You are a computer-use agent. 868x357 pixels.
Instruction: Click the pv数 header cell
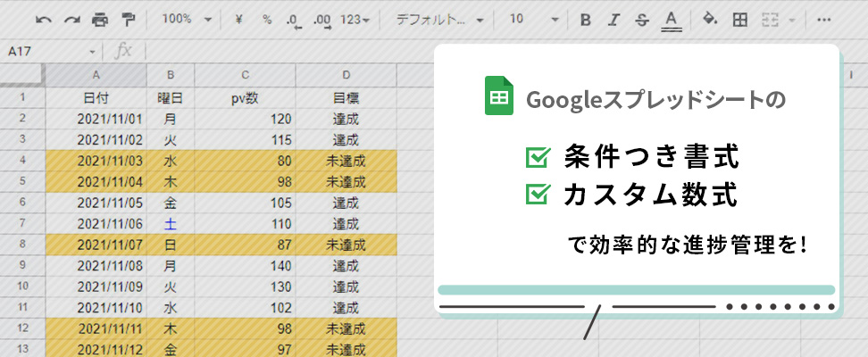coord(246,98)
